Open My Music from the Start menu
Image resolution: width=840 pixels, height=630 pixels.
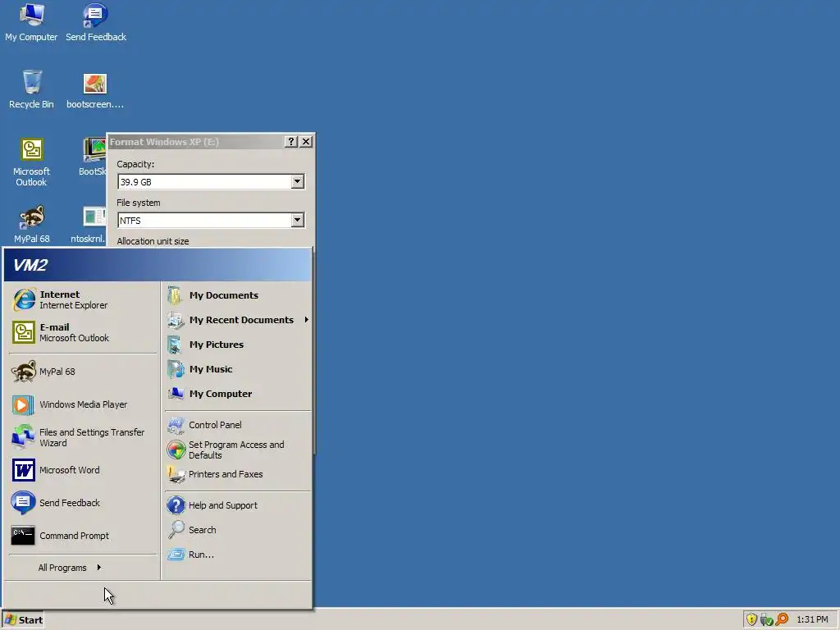click(x=237, y=369)
